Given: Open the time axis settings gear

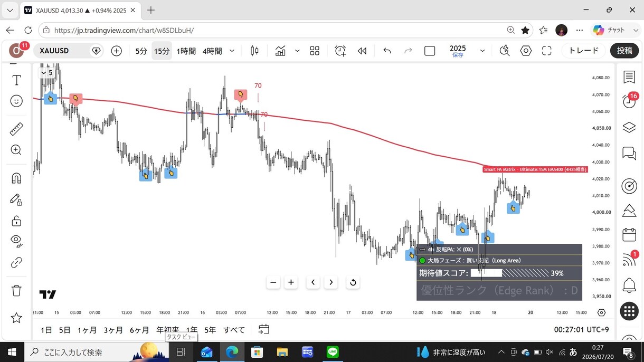Looking at the screenshot, I should (x=601, y=312).
